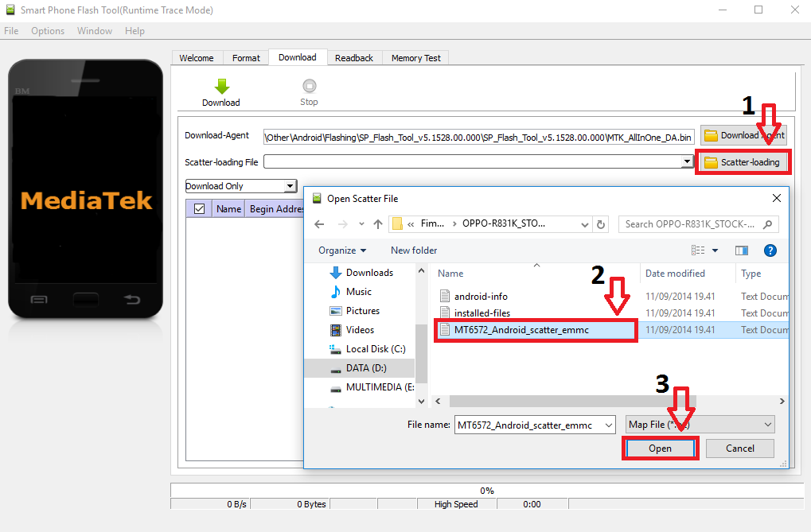
Task: Open the preview pane icon
Action: click(741, 250)
